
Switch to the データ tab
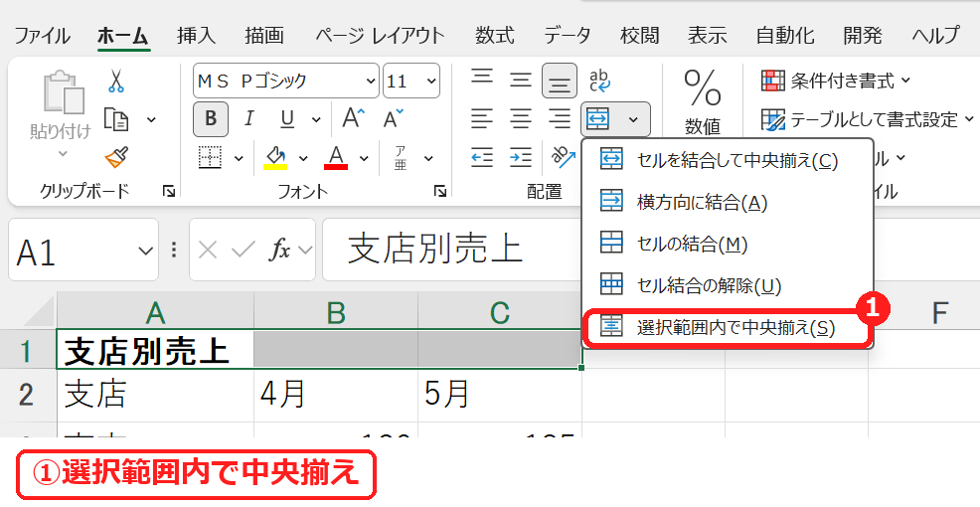tap(567, 35)
